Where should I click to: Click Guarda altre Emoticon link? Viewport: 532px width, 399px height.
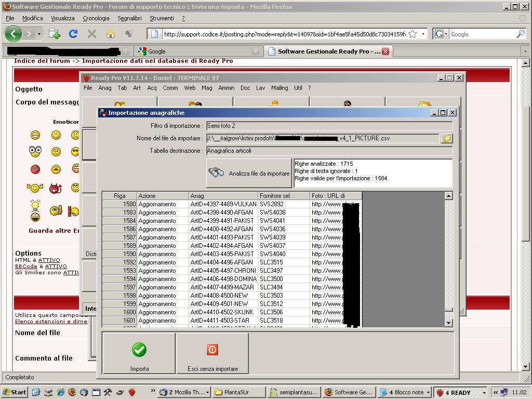(54, 231)
